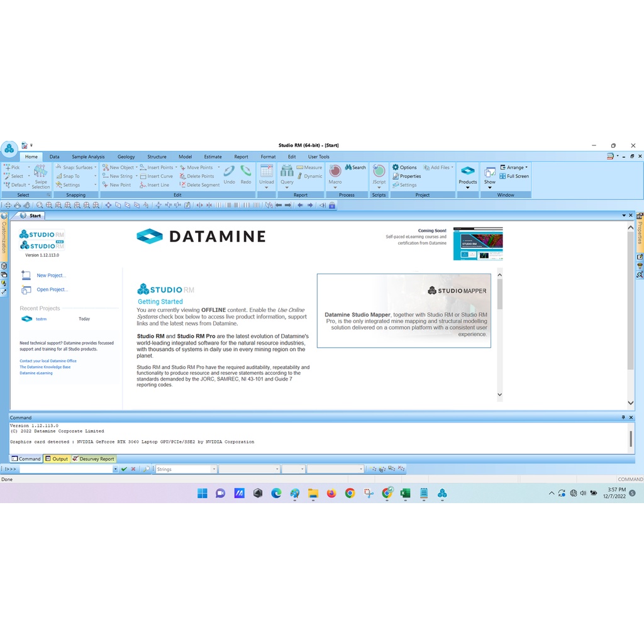The image size is (644, 644).
Task: Open the Strings combo box
Action: [186, 469]
